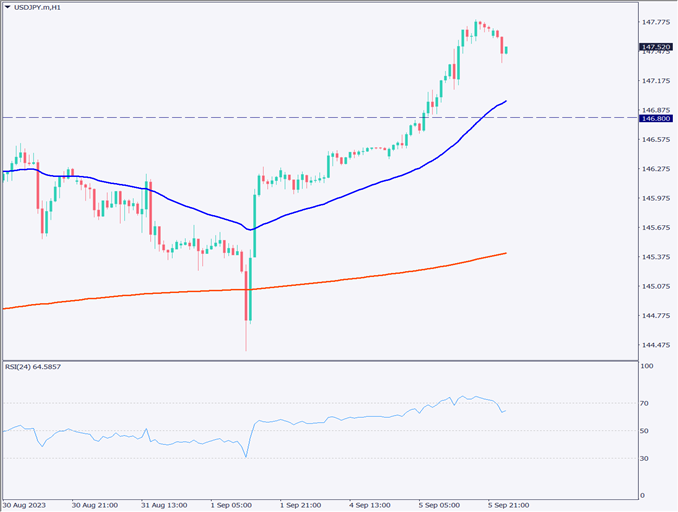Select the 5 Sep 05:00 time label
The image size is (678, 512).
click(439, 505)
